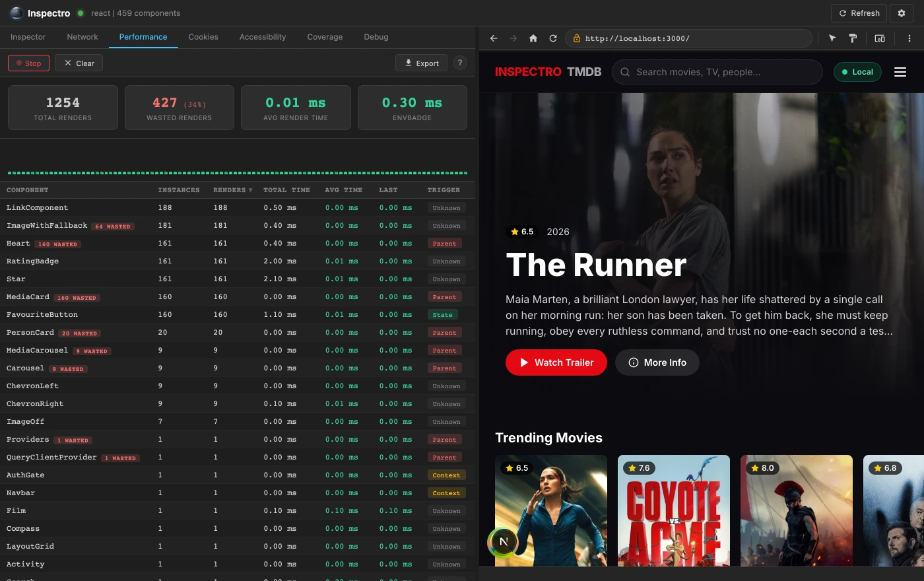The image size is (924, 581).
Task: Click the Total Renders stat card
Action: [x=63, y=108]
